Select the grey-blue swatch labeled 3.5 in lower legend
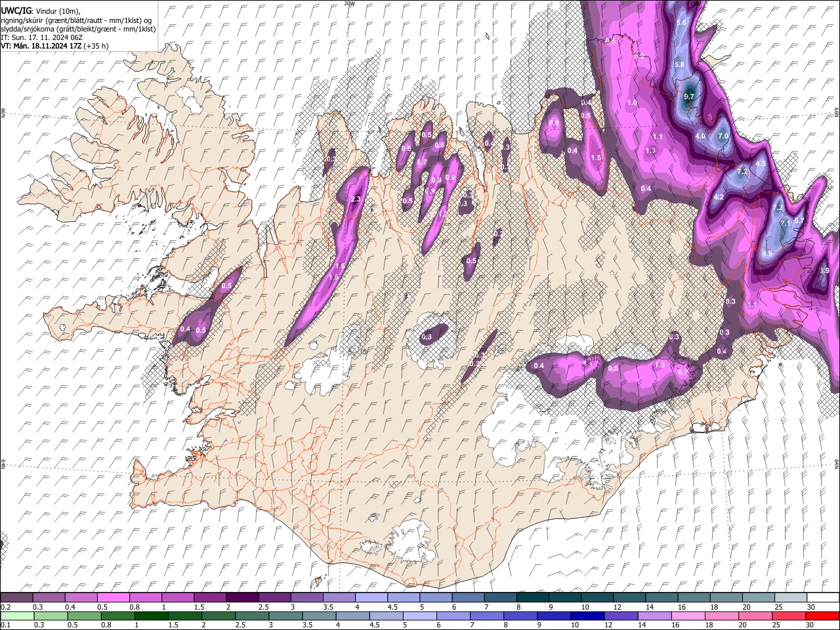Viewport: 840px width, 630px height. tap(319, 616)
